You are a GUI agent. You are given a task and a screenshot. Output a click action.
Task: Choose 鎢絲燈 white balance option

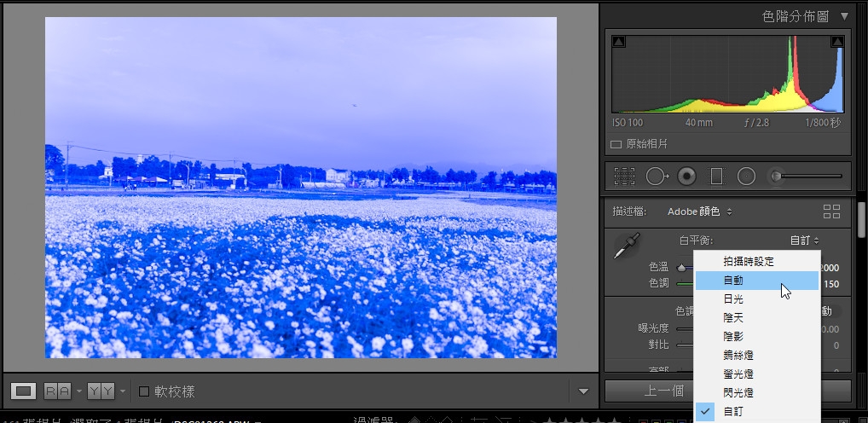click(757, 355)
